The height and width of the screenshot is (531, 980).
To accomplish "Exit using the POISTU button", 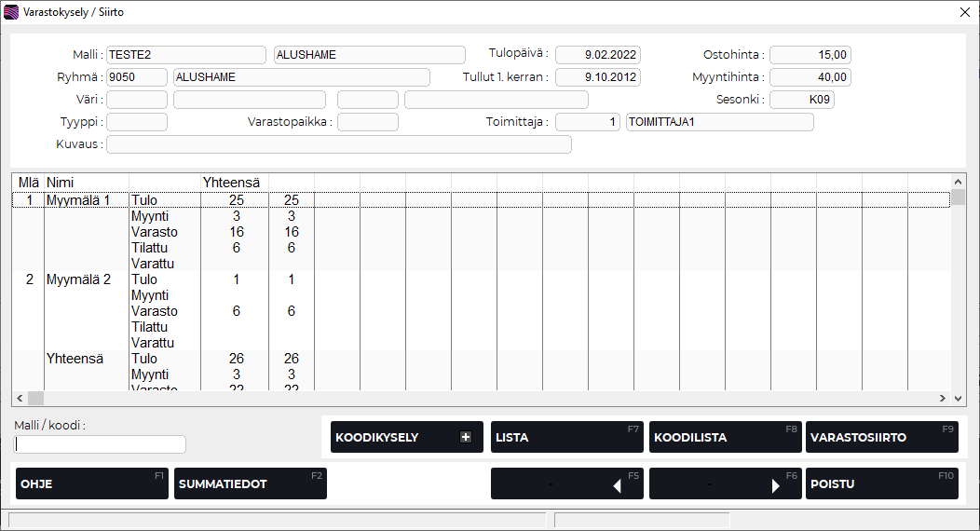I will click(881, 484).
